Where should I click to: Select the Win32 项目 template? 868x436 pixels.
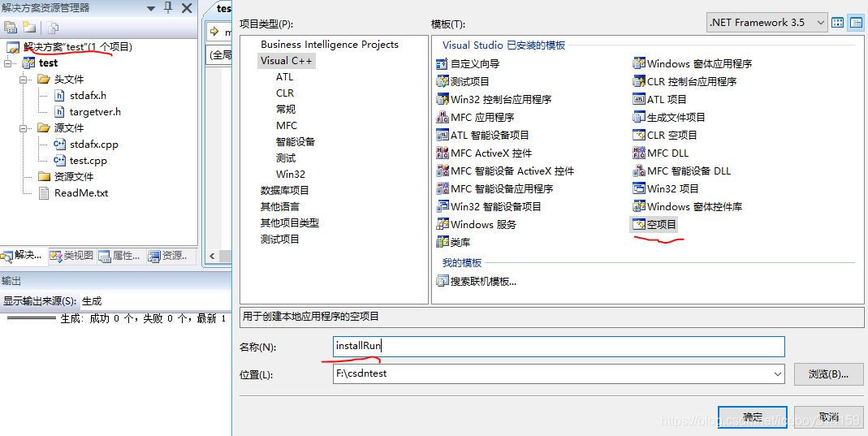[665, 188]
